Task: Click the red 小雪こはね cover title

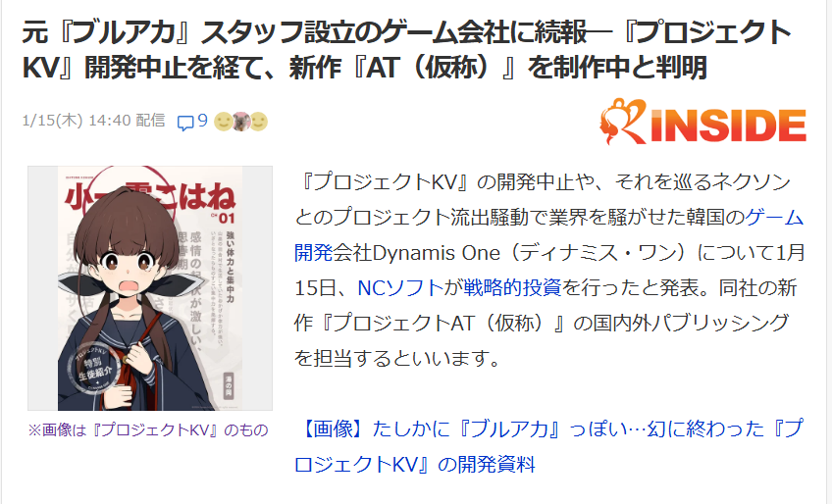Action: tap(150, 196)
